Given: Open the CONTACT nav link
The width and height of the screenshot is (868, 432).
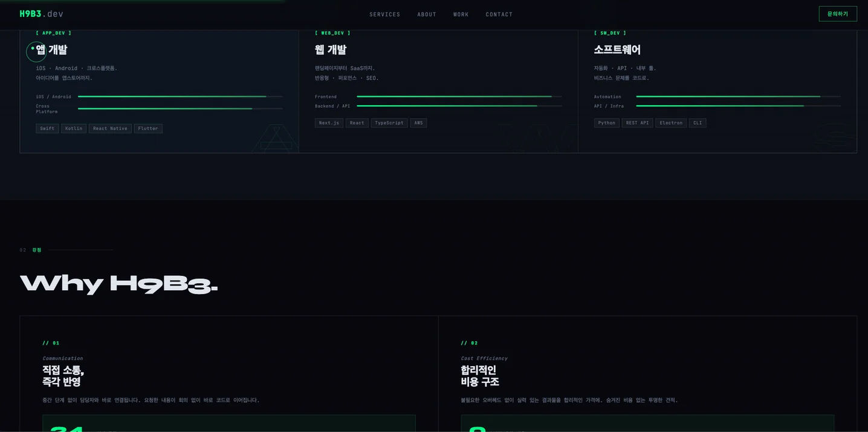Looking at the screenshot, I should 499,15.
